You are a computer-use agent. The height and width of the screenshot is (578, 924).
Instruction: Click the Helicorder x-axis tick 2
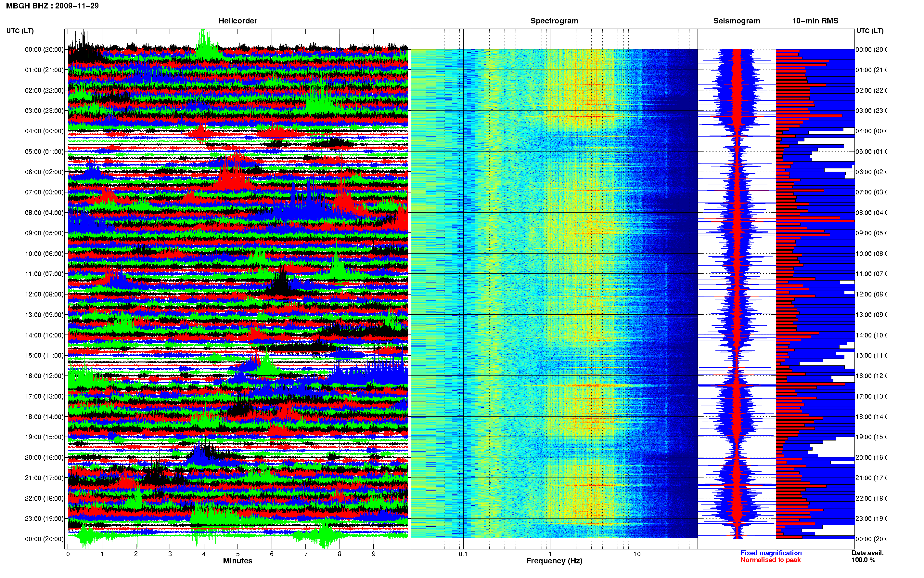pos(136,554)
